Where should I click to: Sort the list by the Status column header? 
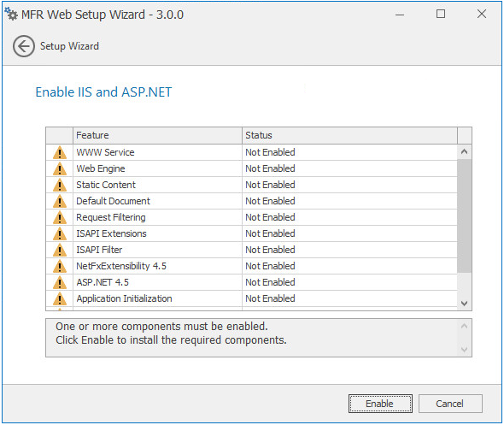pos(349,135)
